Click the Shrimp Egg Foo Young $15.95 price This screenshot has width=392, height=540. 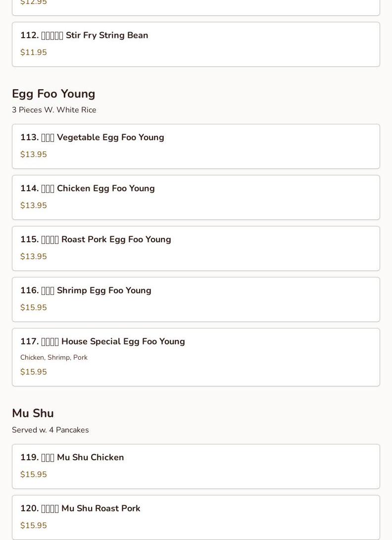(33, 307)
